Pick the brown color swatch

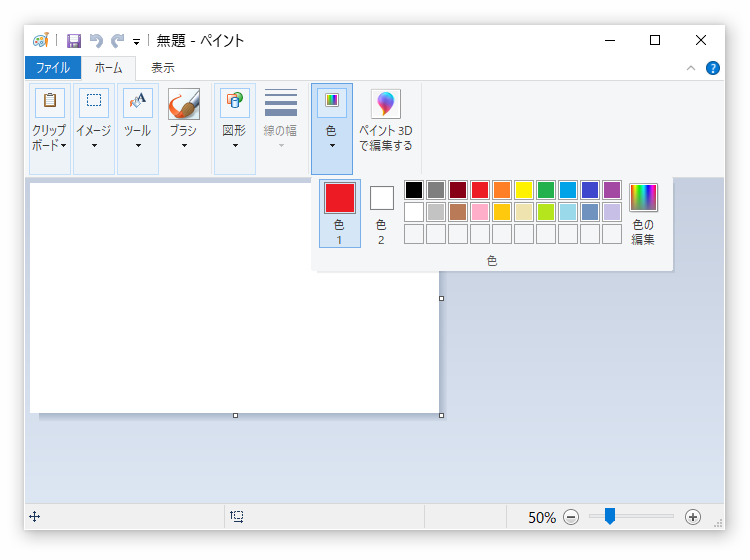pyautogui.click(x=458, y=212)
